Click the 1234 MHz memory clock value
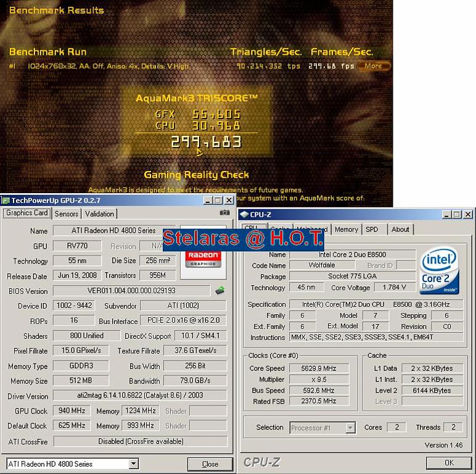This screenshot has height=474, width=476. 140,410
